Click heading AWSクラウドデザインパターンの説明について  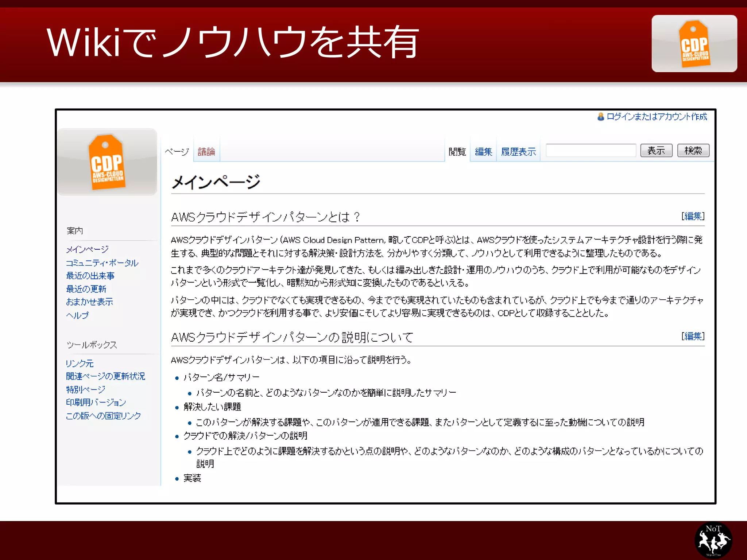coord(292,337)
